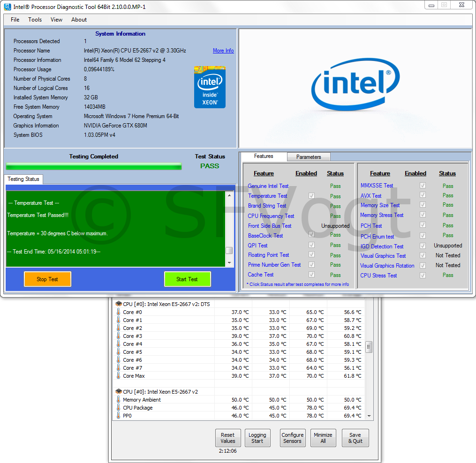
Task: Click sensor list scroll down arrow
Action: (x=369, y=416)
